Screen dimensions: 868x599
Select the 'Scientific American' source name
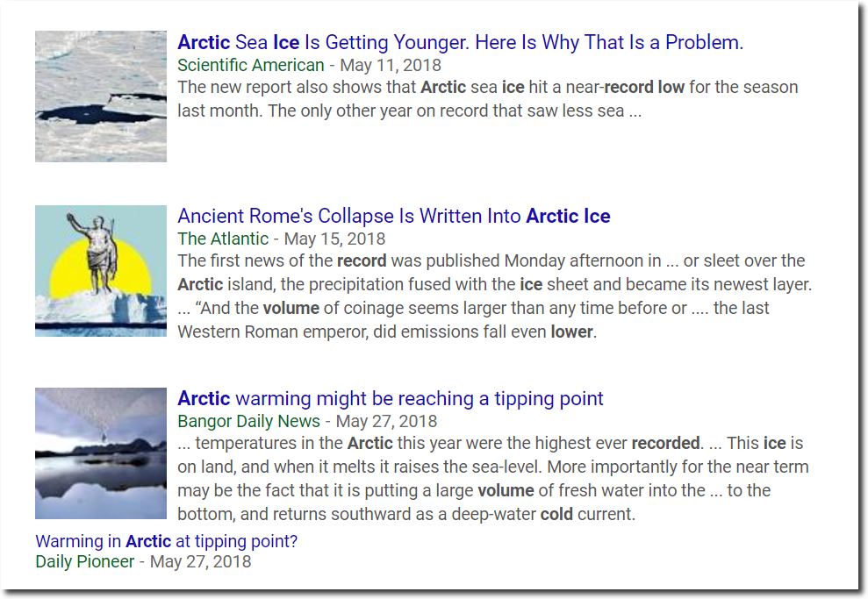[x=251, y=65]
